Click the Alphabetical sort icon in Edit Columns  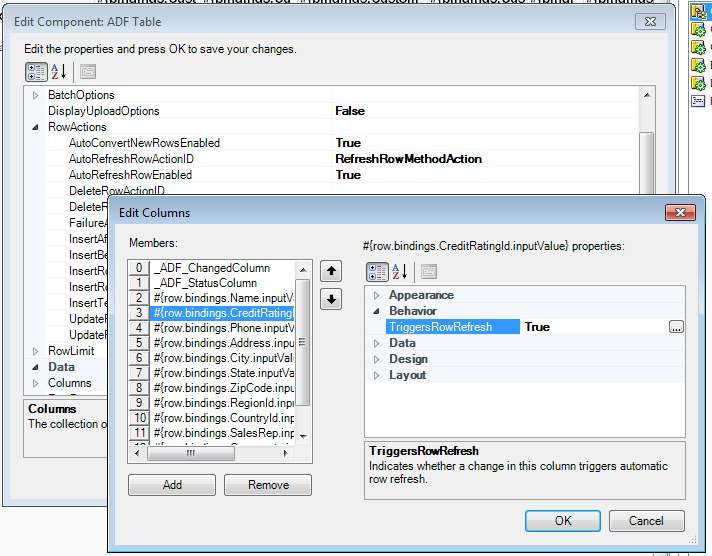pyautogui.click(x=400, y=272)
